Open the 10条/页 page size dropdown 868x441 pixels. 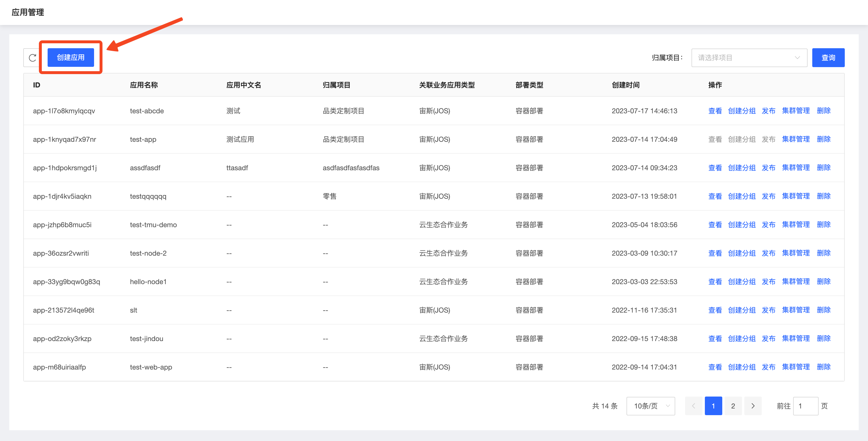click(650, 406)
